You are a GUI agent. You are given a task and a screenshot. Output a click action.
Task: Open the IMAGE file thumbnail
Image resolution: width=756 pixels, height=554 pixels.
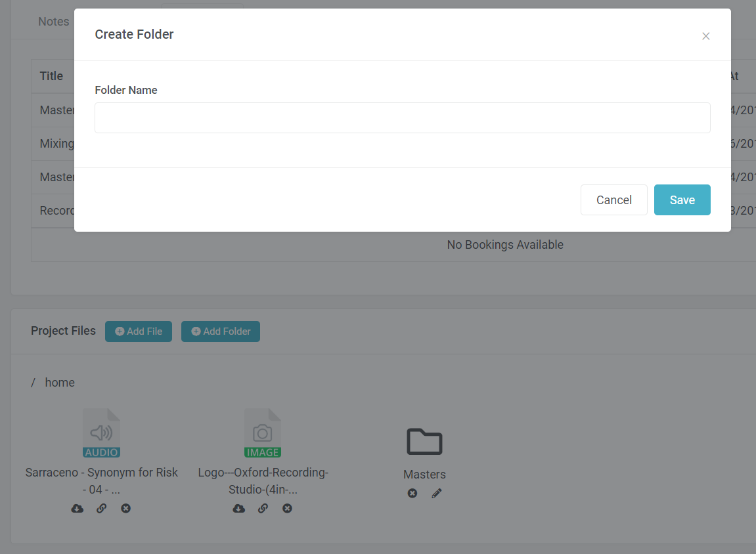point(263,433)
